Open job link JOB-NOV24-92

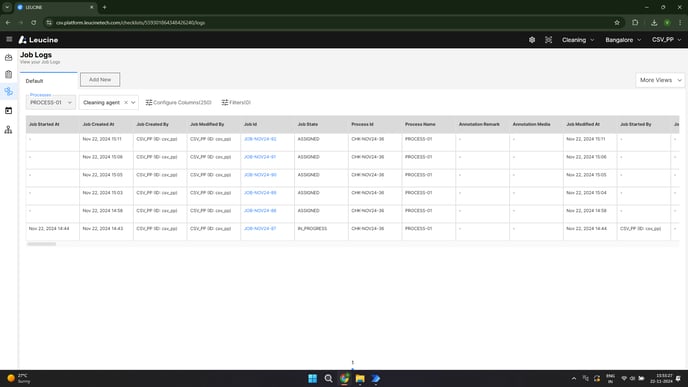pyautogui.click(x=260, y=139)
